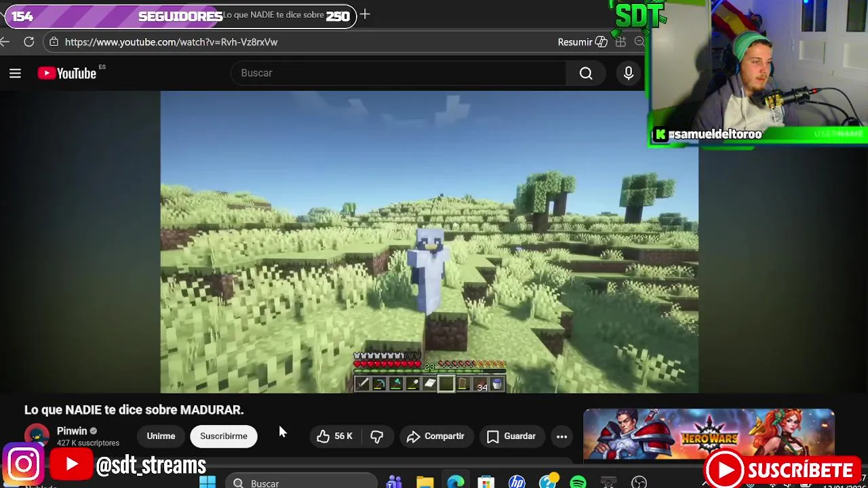The height and width of the screenshot is (488, 868).
Task: Like the video showing 56 K
Action: tap(334, 436)
